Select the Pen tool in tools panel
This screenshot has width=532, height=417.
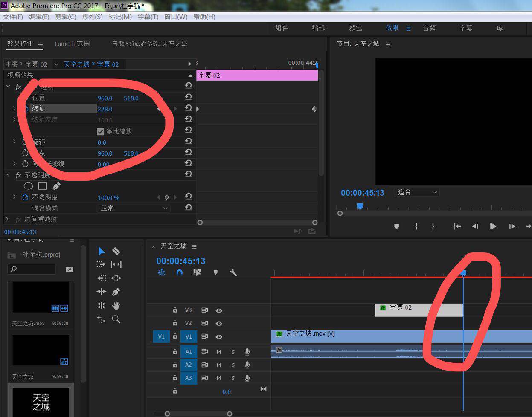click(x=116, y=292)
